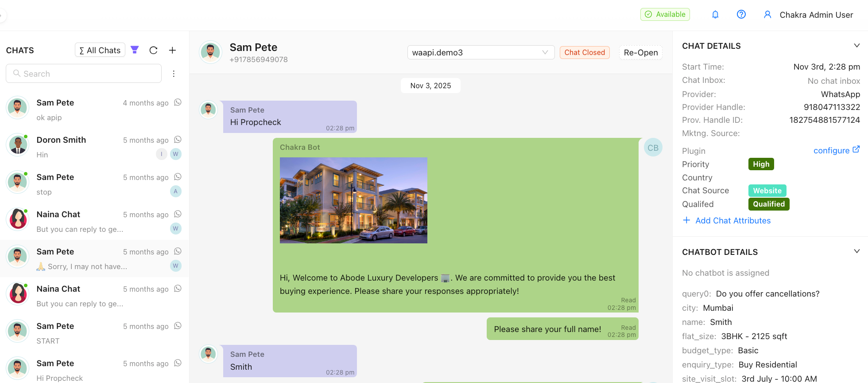Open Naina Chat conversation from first row
Screen dimensions: 868x383
coord(94,221)
